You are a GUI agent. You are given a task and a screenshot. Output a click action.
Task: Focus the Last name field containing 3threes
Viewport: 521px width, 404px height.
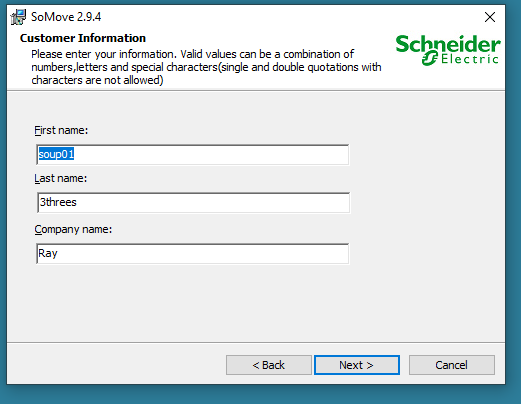click(193, 202)
